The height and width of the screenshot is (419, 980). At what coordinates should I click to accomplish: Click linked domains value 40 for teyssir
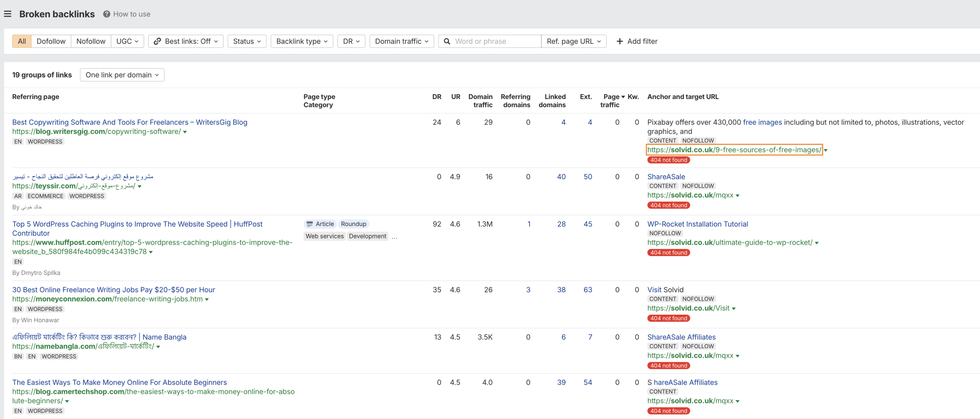coord(561,177)
